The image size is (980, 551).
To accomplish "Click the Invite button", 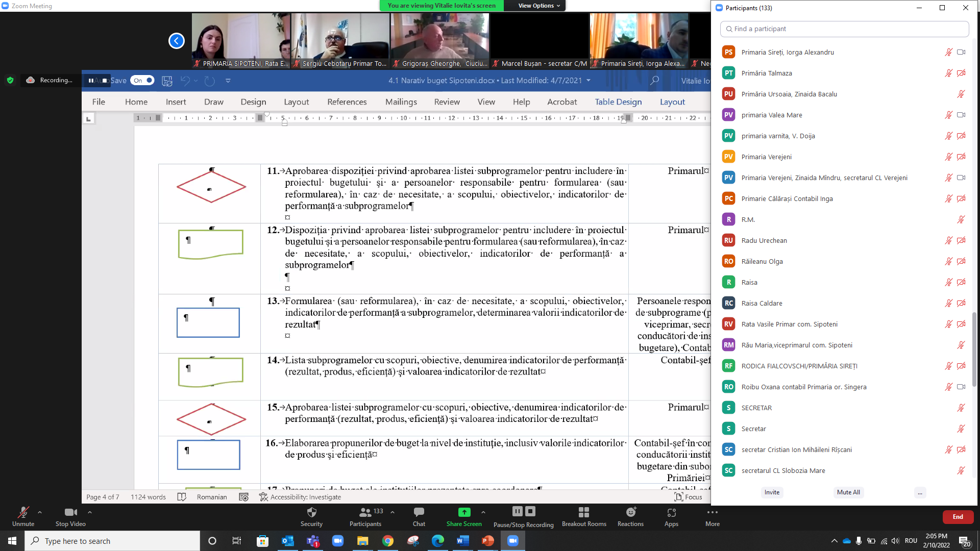I will point(772,492).
